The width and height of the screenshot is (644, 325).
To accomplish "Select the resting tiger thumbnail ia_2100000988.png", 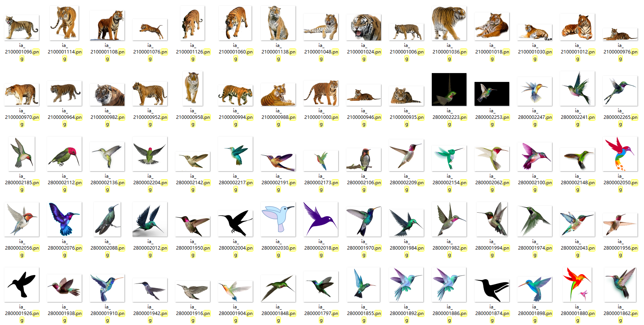I will point(278,94).
